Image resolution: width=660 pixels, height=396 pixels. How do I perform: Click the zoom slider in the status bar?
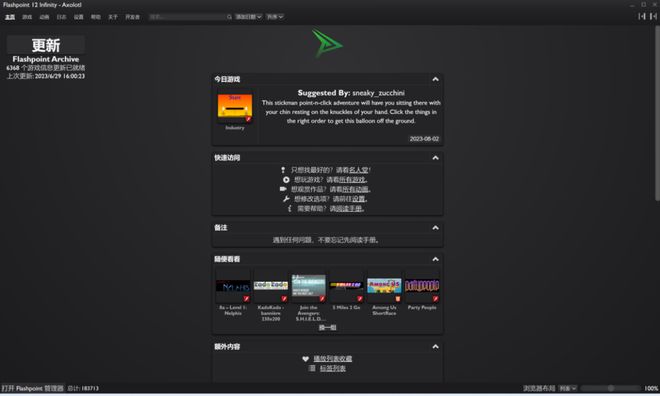[x=611, y=388]
